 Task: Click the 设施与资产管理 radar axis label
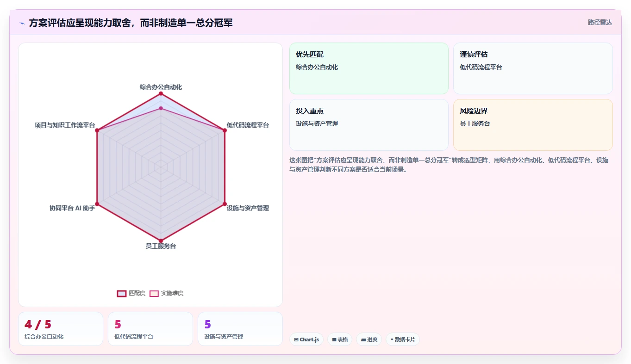pyautogui.click(x=248, y=208)
